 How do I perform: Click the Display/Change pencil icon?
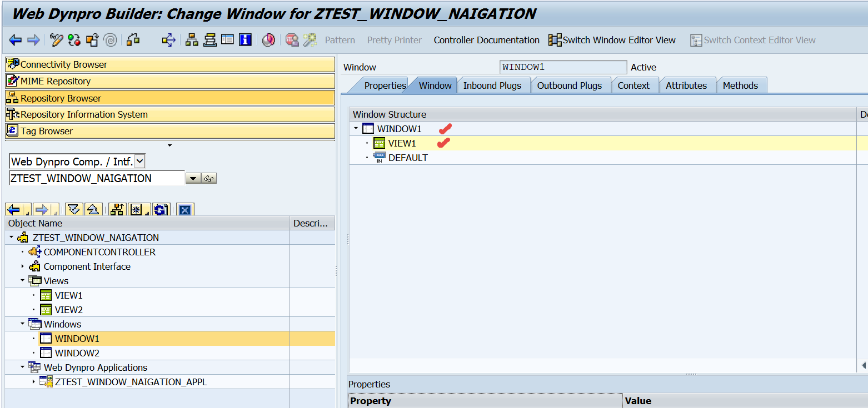point(57,40)
